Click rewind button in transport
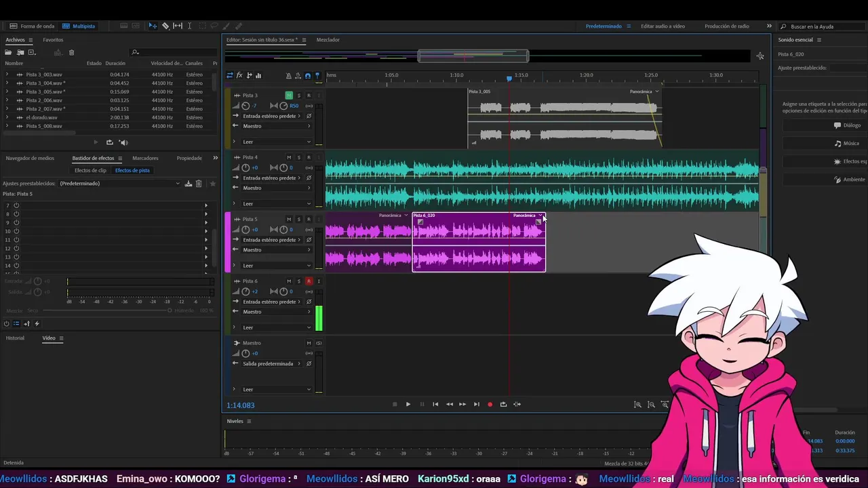This screenshot has width=868, height=488. 449,404
